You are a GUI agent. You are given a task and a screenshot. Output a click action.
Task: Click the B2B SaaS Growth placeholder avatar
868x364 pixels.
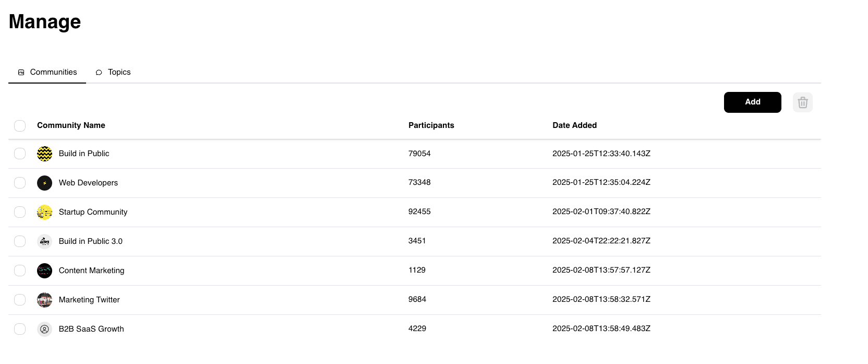tap(45, 329)
